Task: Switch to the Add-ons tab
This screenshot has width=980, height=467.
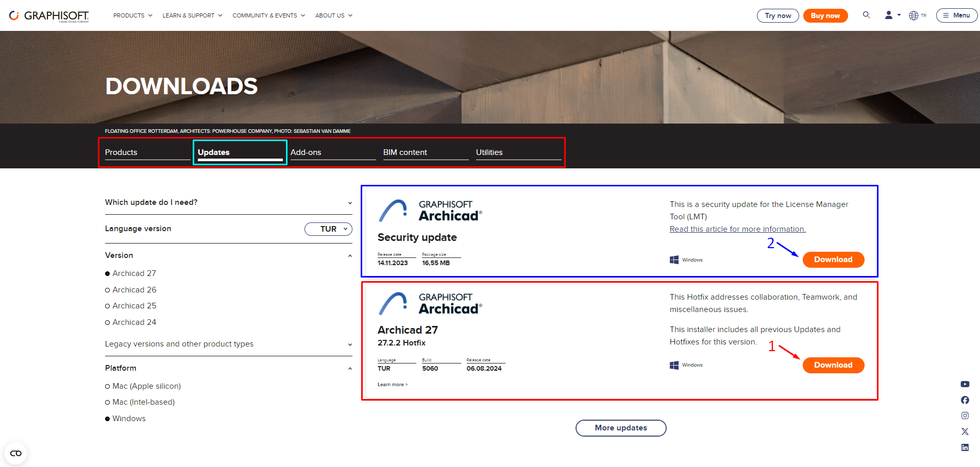Action: [333, 152]
